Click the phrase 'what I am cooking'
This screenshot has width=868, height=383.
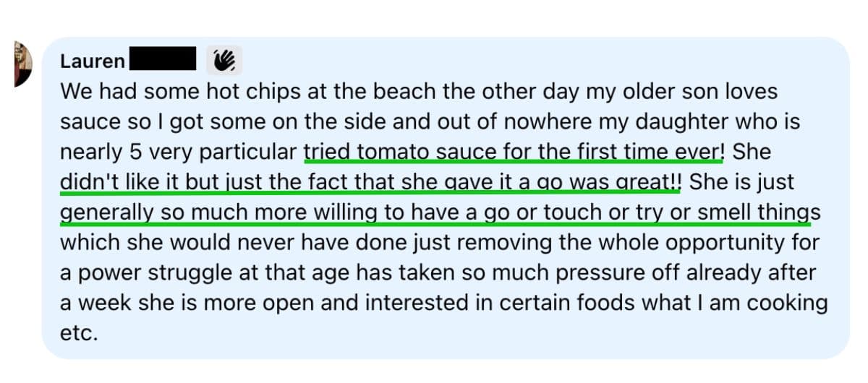(737, 304)
